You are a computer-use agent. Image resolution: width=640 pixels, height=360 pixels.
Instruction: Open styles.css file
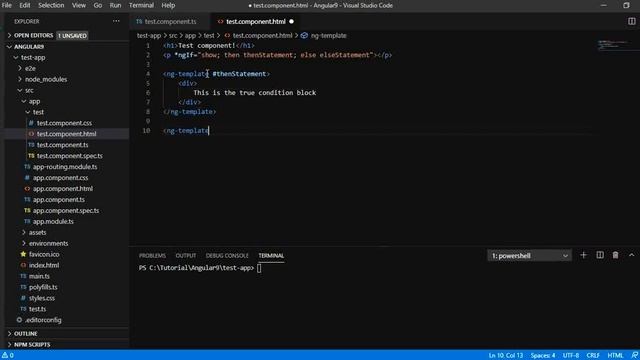42,298
